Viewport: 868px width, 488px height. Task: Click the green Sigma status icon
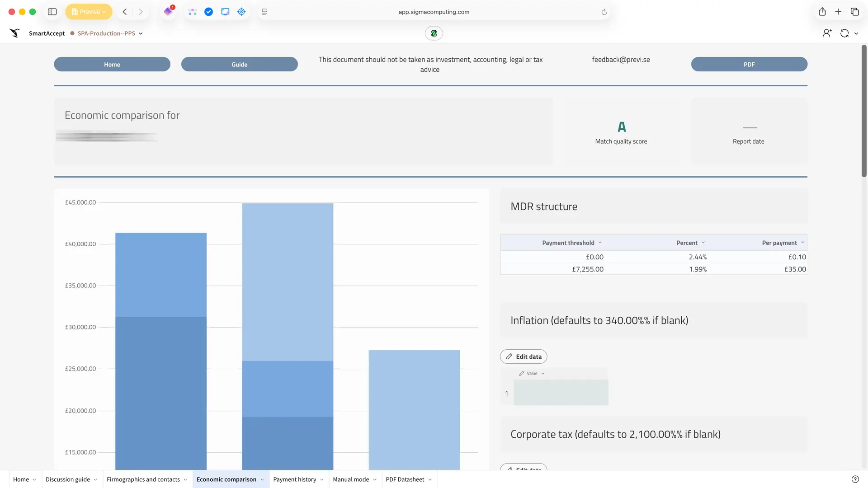[x=434, y=33]
